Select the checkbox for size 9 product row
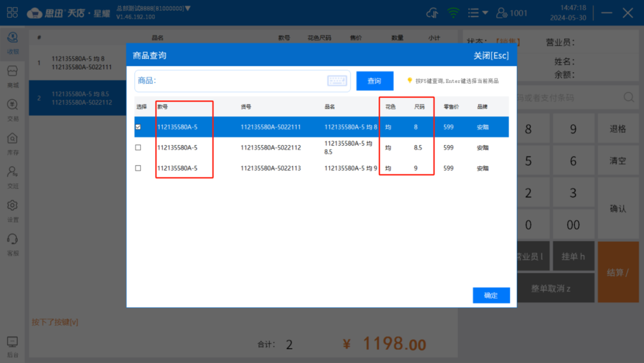The width and height of the screenshot is (644, 363). [139, 168]
